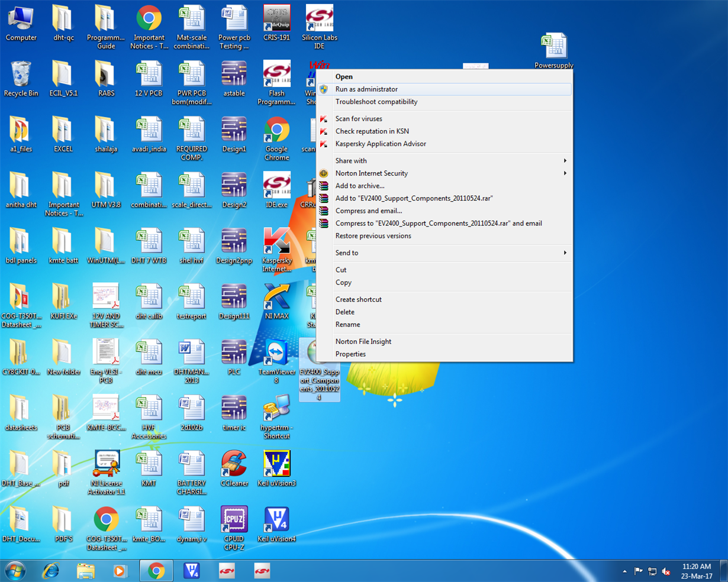This screenshot has width=728, height=582.
Task: Select the NI License Activator icon
Action: coord(107,473)
